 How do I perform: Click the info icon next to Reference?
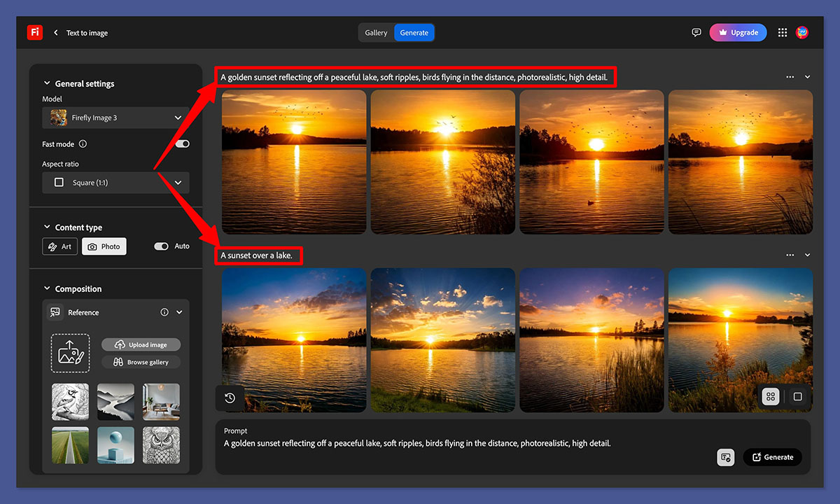click(x=164, y=312)
